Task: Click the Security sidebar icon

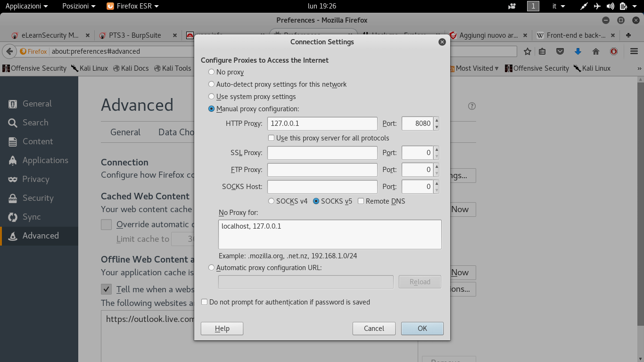Action: coord(38,198)
